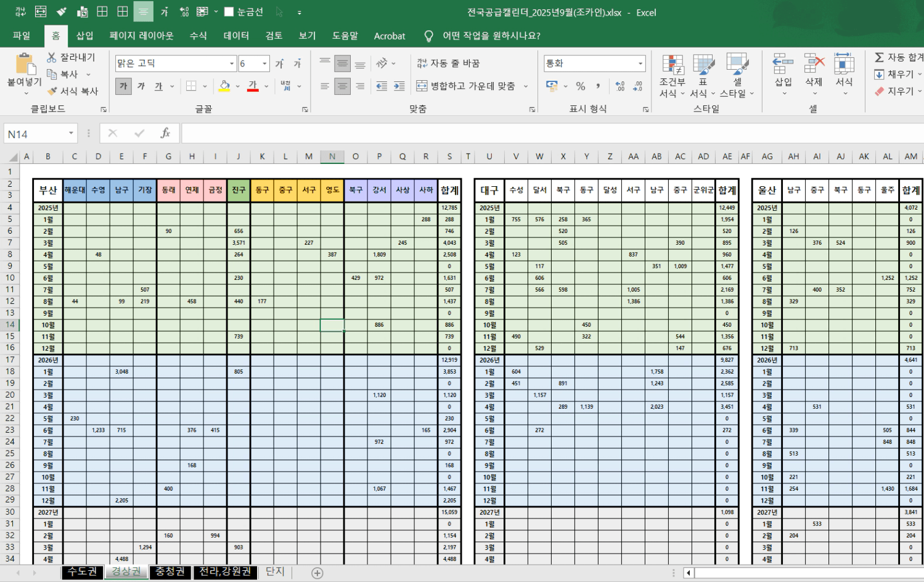
Task: Click in the formula bar input
Action: pyautogui.click(x=552, y=133)
